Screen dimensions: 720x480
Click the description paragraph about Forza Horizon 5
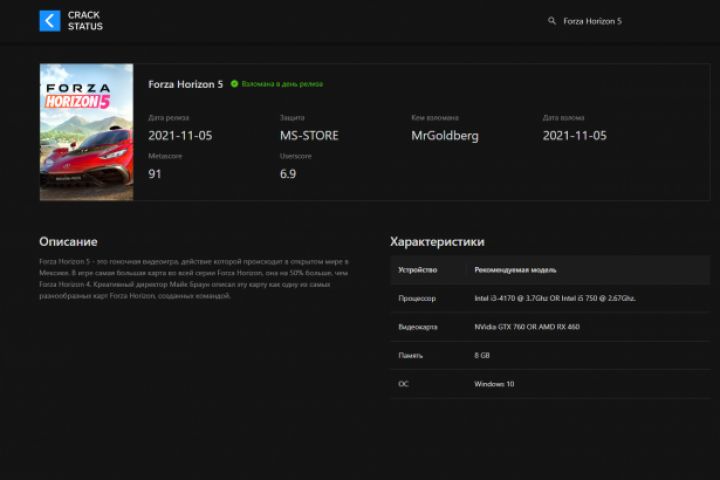[194, 278]
